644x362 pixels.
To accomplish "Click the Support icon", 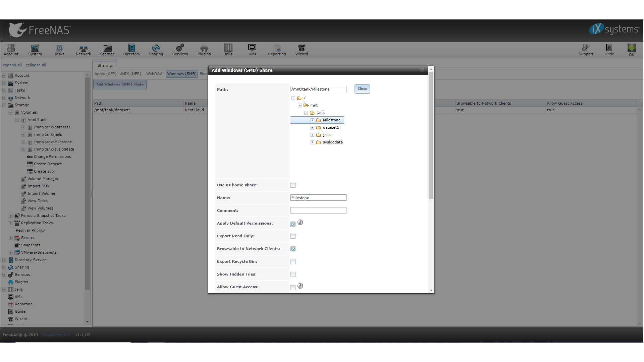I will [x=586, y=50].
